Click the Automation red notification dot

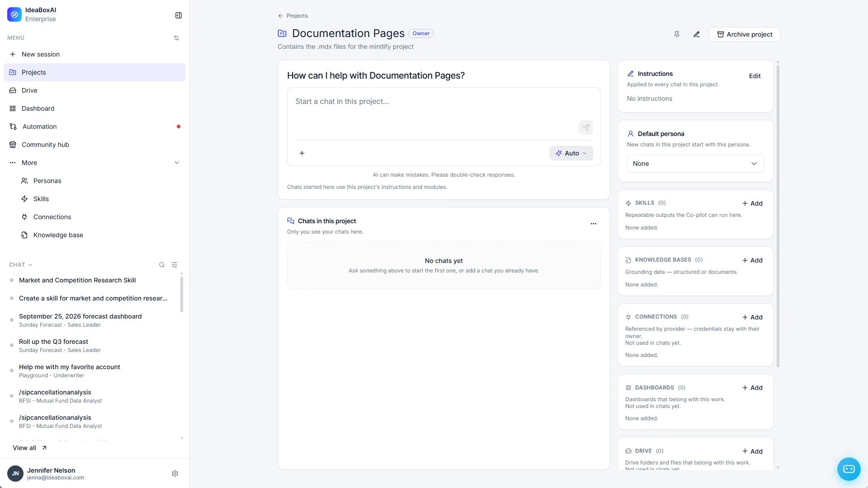[179, 127]
